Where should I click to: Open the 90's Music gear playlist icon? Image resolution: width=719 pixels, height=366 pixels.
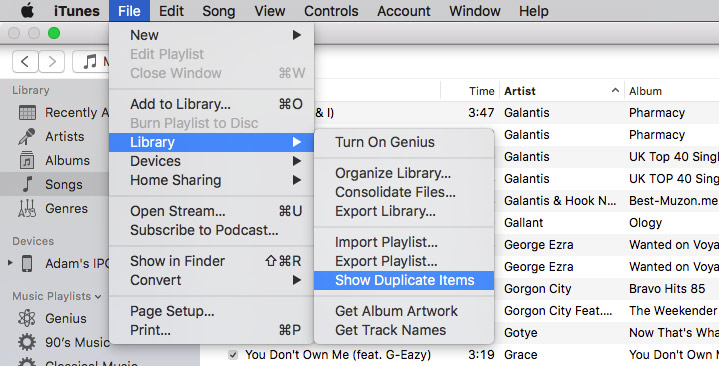pos(27,342)
